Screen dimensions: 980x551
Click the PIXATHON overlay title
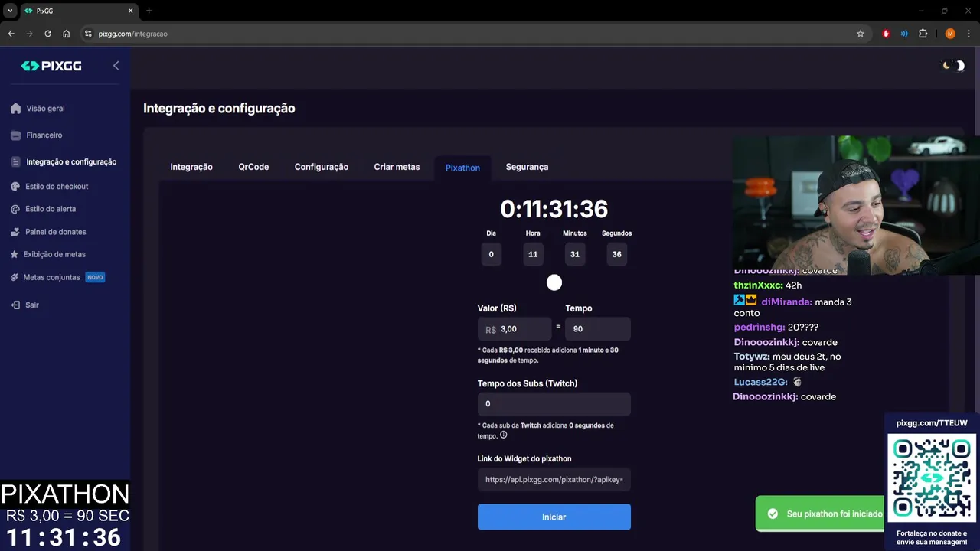pos(65,494)
